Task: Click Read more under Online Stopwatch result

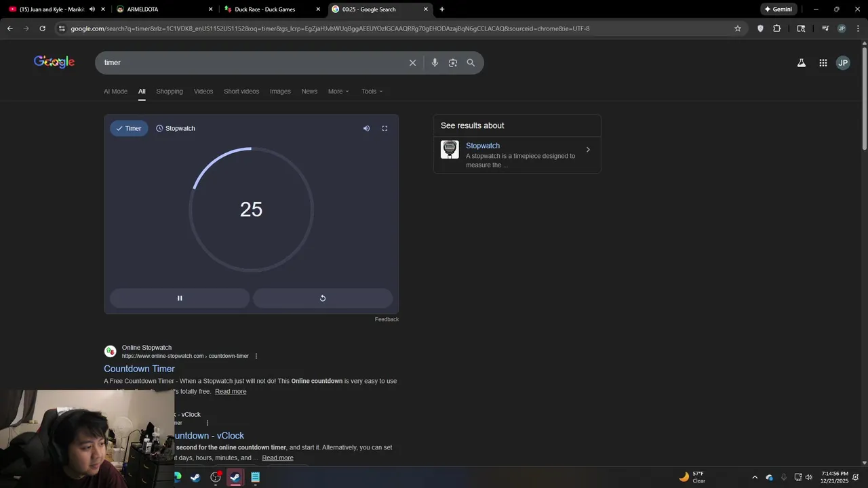Action: click(x=231, y=392)
